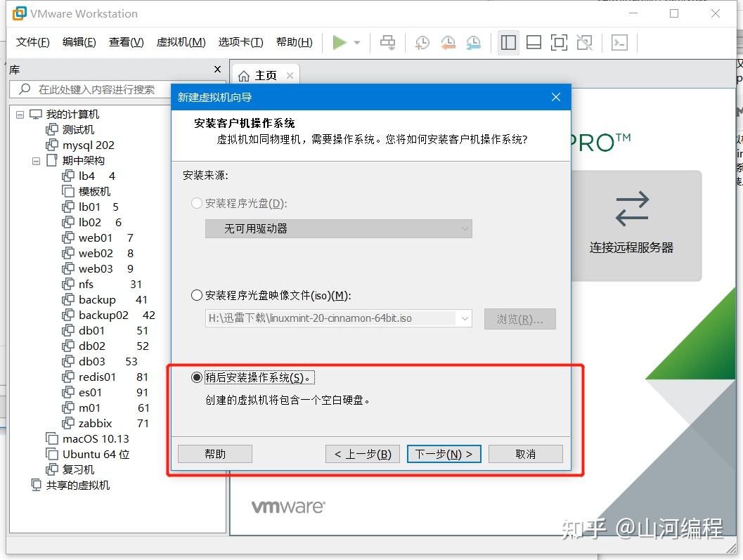Select the db03 virtual machine
This screenshot has height=560, width=743.
[100, 361]
